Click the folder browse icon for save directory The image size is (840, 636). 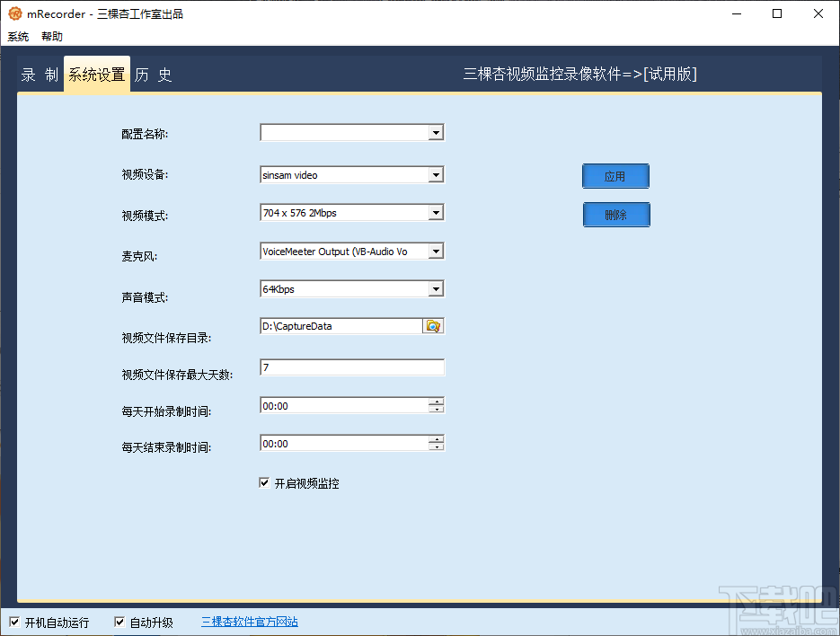click(x=433, y=326)
